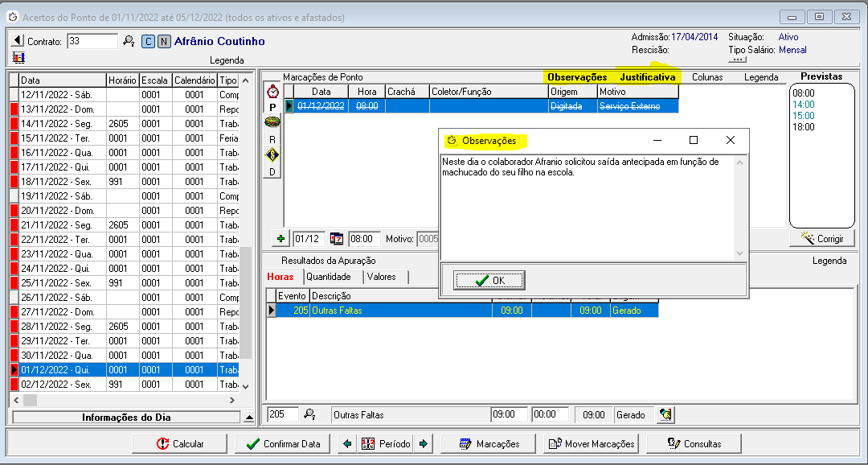The width and height of the screenshot is (868, 465).
Task: Open the ellipsis button under Rescisão
Action: click(x=738, y=60)
